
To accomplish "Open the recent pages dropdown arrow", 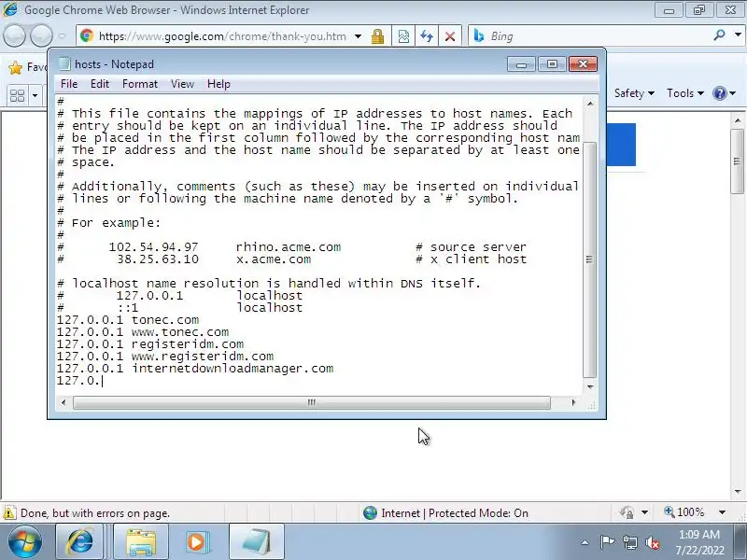I will [63, 35].
